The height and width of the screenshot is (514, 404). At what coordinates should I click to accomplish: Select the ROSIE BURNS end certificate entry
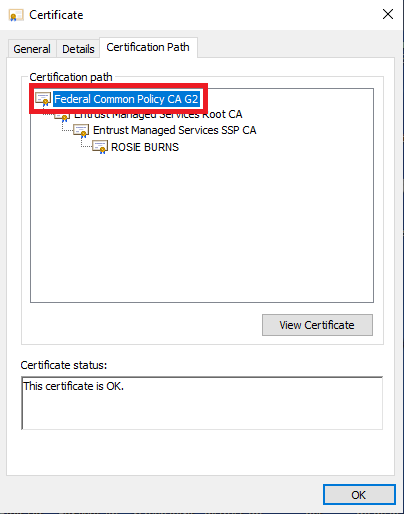tap(145, 147)
